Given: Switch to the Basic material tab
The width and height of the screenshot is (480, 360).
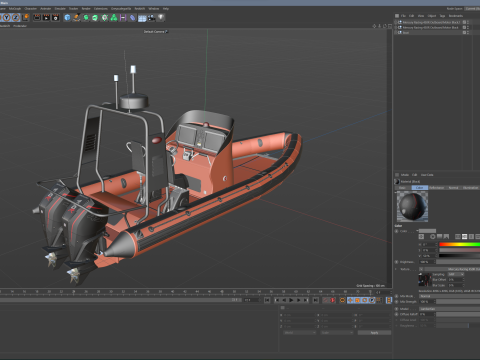Looking at the screenshot, I should (403, 188).
